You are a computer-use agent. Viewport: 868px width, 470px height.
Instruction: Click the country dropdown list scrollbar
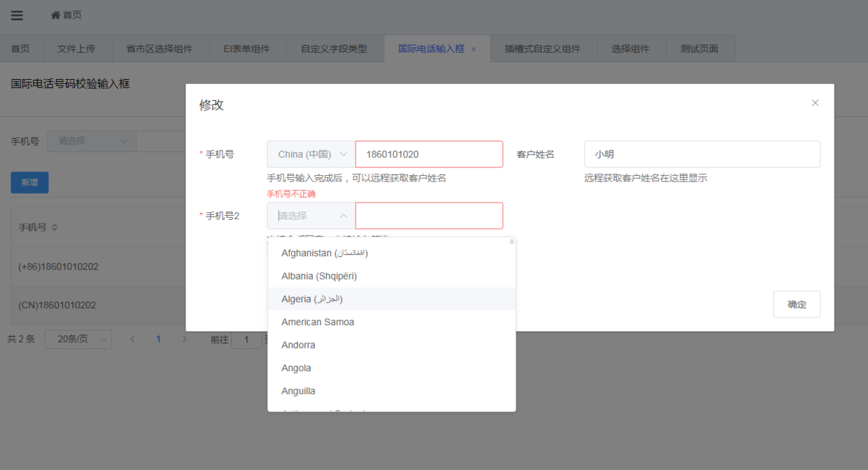point(512,242)
